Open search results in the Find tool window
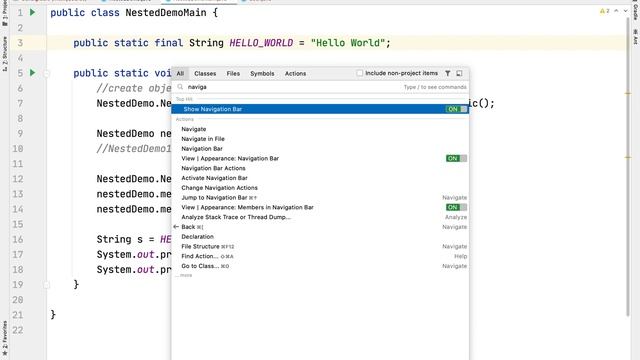Screen dimensions: 640x360 coord(459,73)
